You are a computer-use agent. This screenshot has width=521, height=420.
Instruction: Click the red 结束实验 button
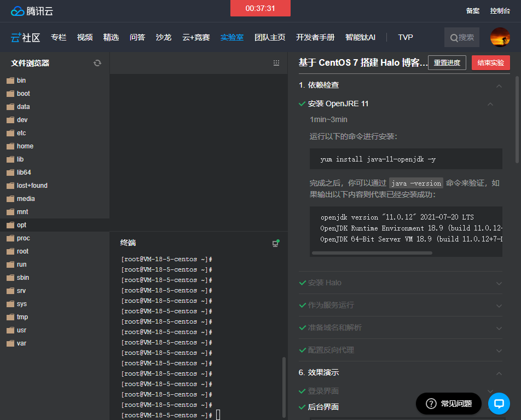click(x=491, y=62)
